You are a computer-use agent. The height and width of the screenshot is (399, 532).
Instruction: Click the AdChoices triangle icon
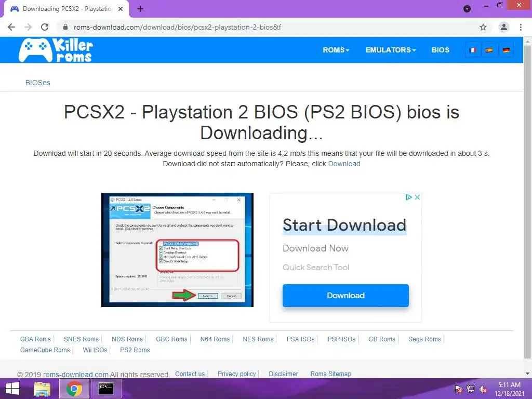click(x=409, y=197)
